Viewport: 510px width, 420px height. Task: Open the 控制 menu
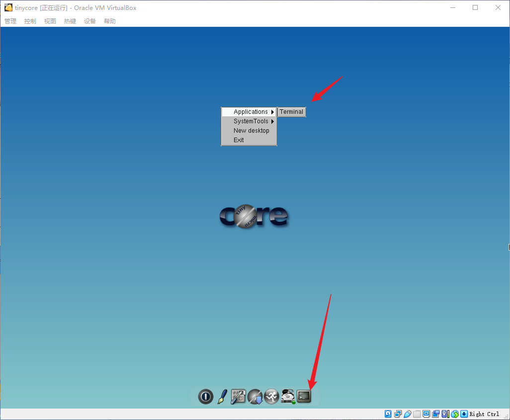point(30,21)
